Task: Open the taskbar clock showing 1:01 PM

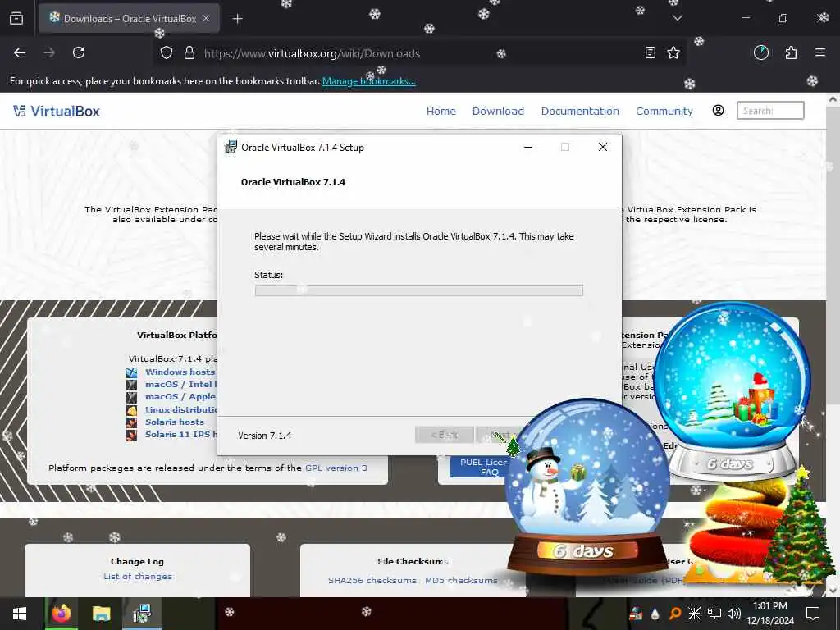Action: click(x=770, y=614)
